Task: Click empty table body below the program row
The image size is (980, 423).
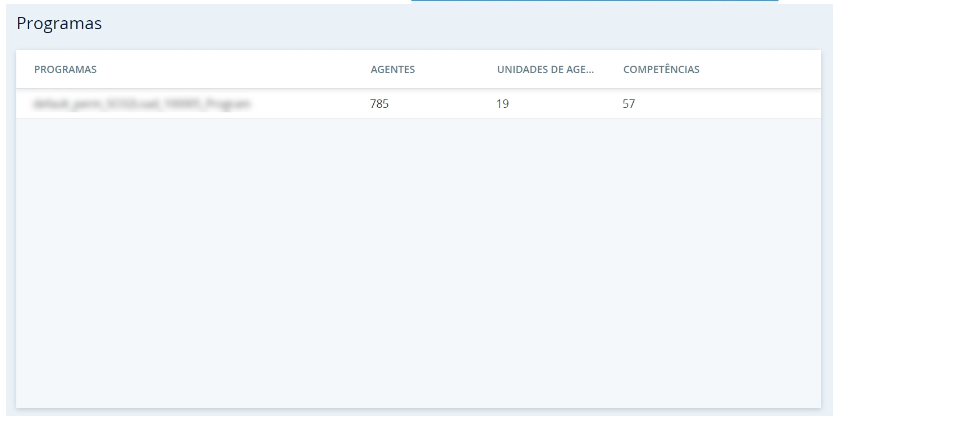Action: click(418, 258)
